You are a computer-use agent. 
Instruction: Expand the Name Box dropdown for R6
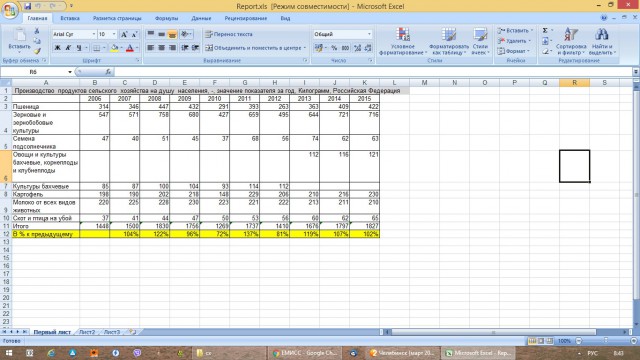(x=70, y=72)
